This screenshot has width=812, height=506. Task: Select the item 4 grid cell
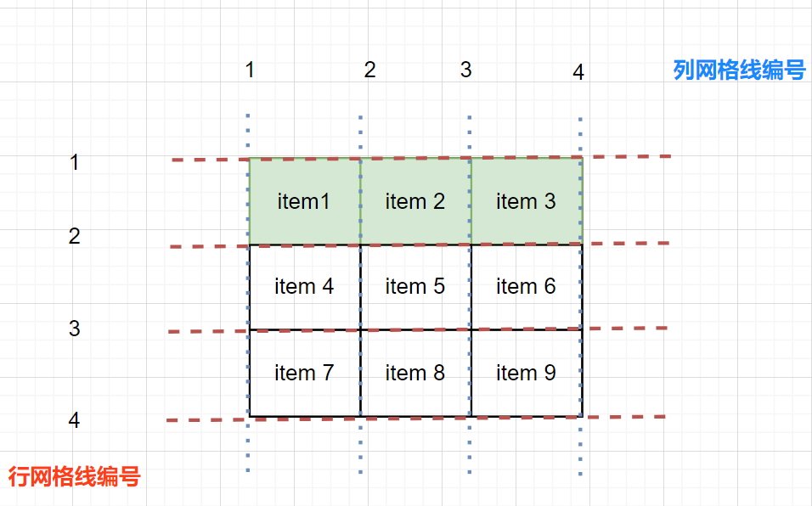pos(304,287)
